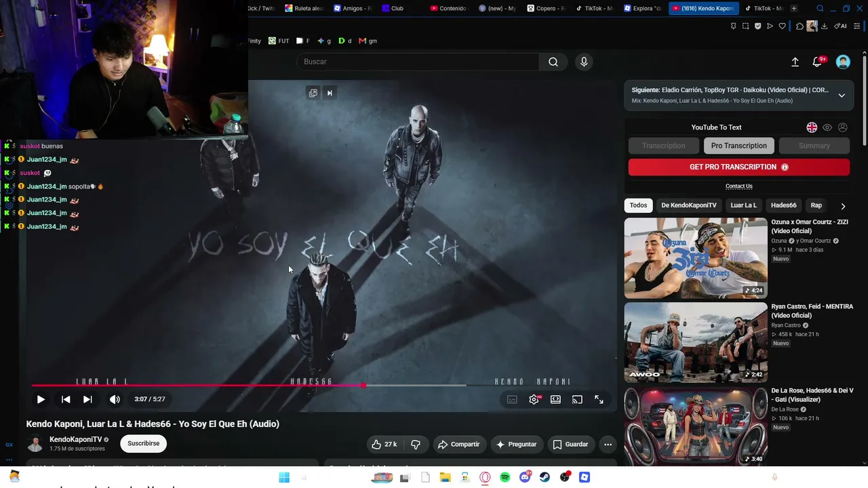Select the Todos filter chip

coord(638,205)
